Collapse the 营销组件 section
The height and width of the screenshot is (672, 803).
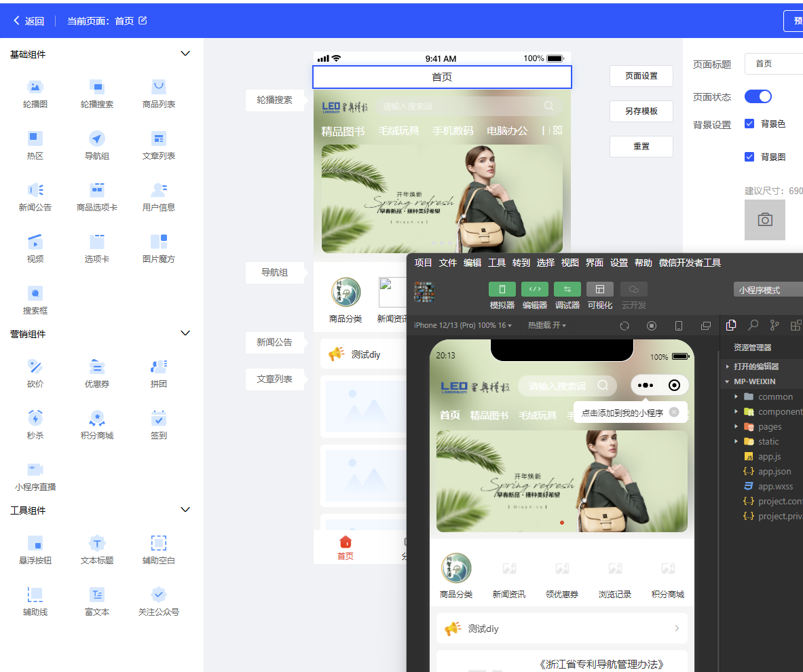185,333
